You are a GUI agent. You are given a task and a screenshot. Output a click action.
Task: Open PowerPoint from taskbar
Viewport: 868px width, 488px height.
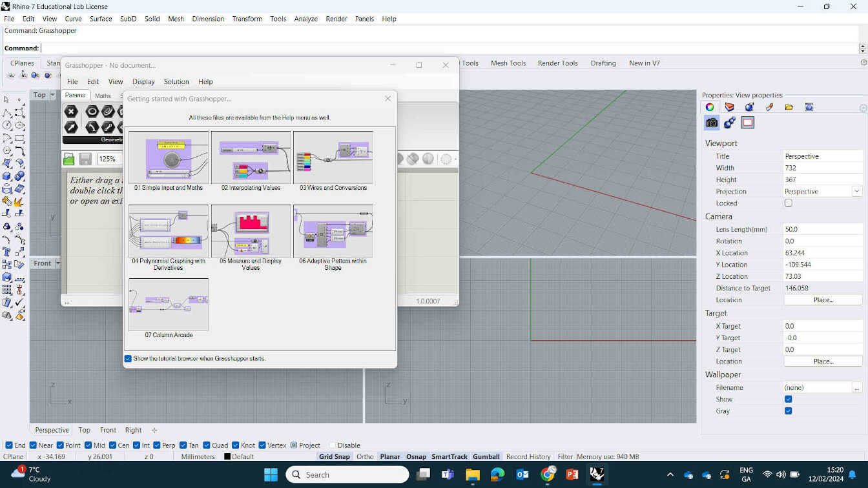tap(572, 475)
